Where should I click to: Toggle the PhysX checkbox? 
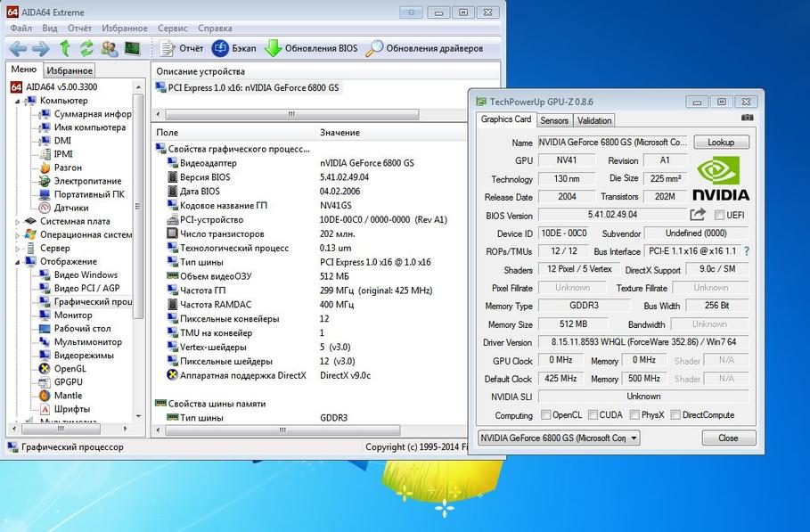pos(634,414)
